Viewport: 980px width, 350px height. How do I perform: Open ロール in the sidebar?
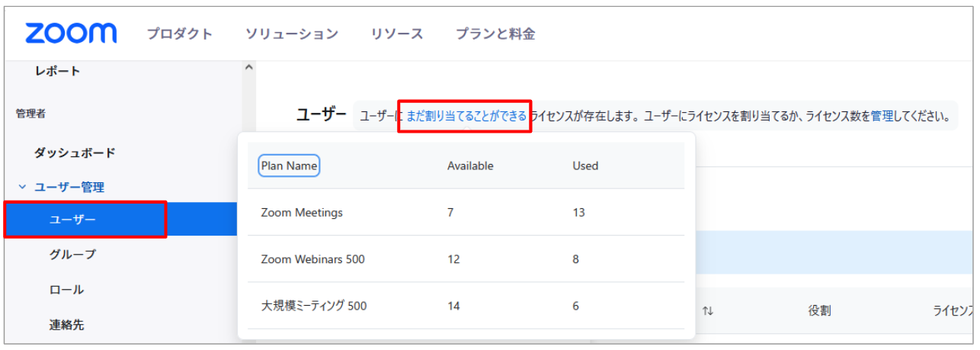coord(66,290)
